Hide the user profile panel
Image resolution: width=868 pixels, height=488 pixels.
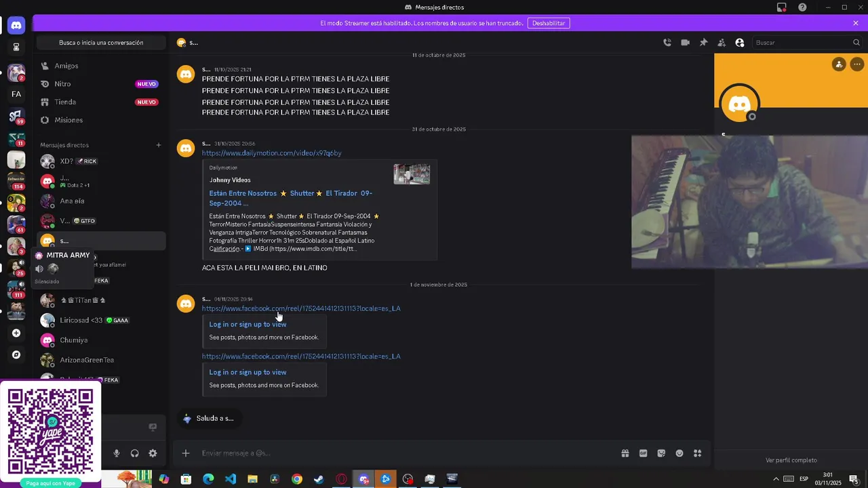(x=740, y=43)
